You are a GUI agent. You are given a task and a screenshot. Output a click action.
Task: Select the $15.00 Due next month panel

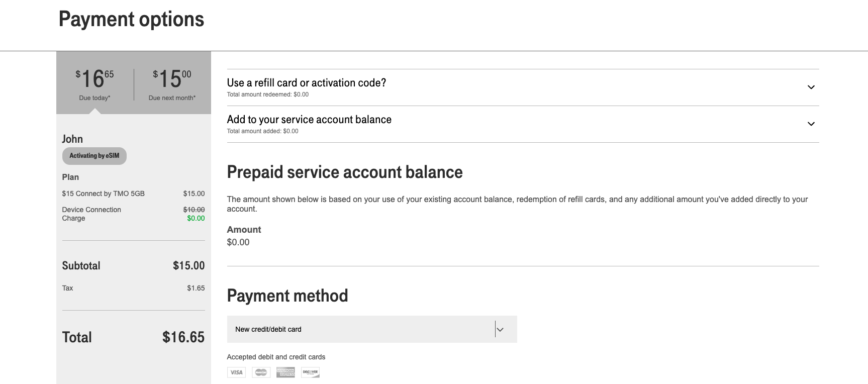pos(172,83)
